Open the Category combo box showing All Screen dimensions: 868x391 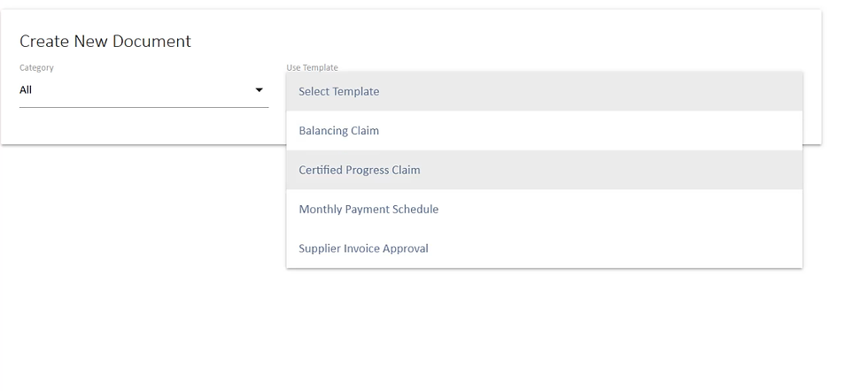[x=143, y=90]
